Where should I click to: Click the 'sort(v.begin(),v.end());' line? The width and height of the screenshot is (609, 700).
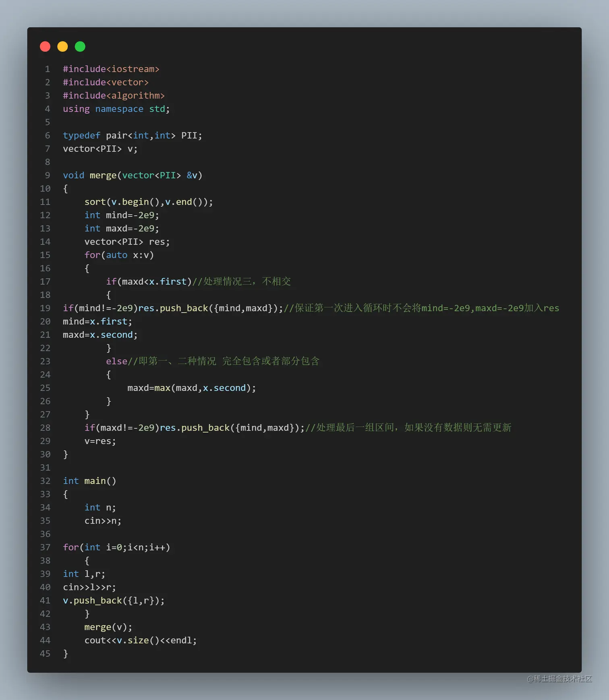click(x=149, y=202)
